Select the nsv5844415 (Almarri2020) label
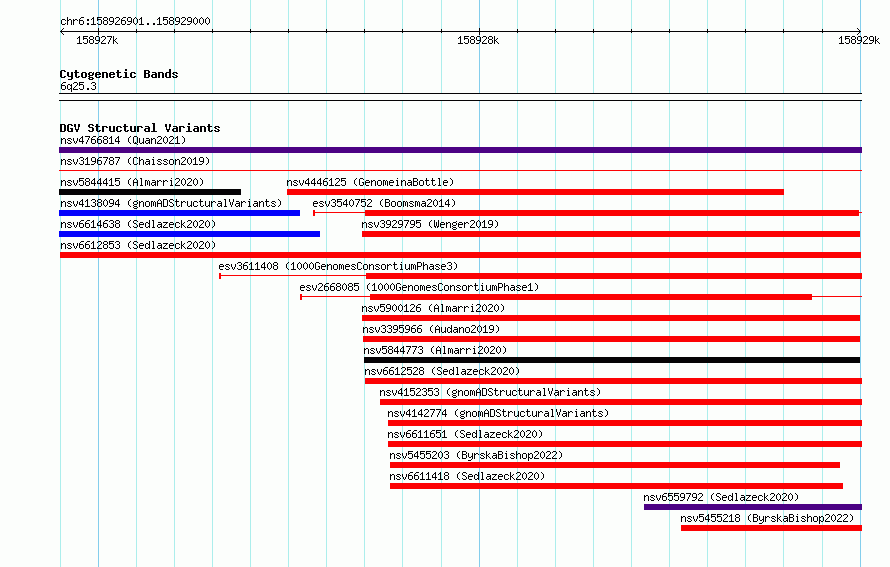The width and height of the screenshot is (890, 567). 132,182
